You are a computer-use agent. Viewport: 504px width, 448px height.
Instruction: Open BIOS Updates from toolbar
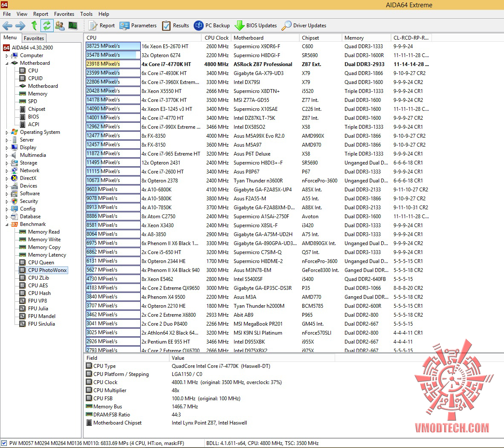coord(256,26)
